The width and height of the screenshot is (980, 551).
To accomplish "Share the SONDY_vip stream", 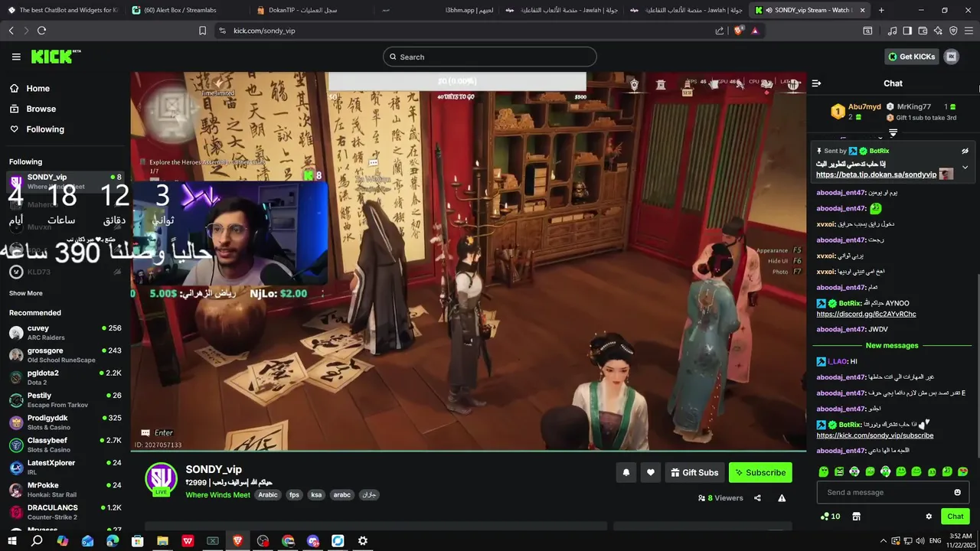I will (757, 498).
